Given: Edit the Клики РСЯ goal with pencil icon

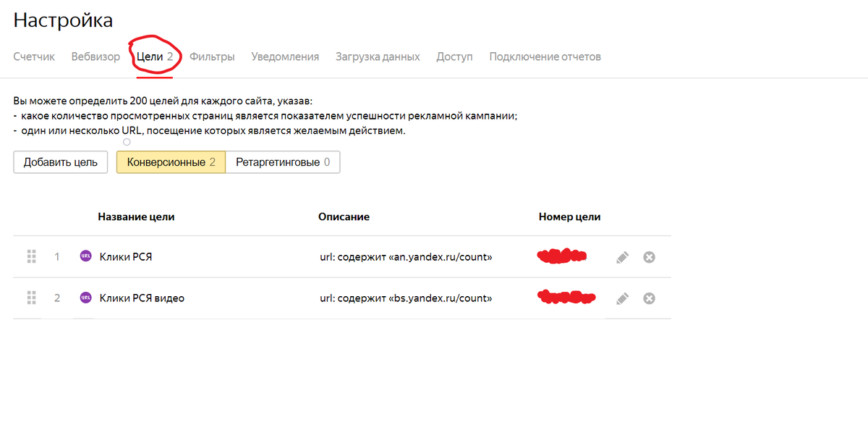Looking at the screenshot, I should click(x=622, y=257).
